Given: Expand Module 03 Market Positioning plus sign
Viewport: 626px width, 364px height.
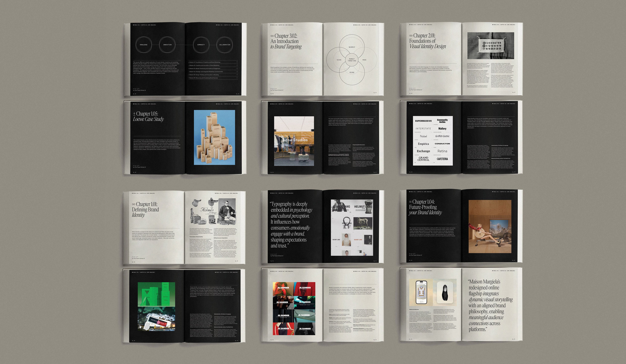Looking at the screenshot, I should point(237,68).
